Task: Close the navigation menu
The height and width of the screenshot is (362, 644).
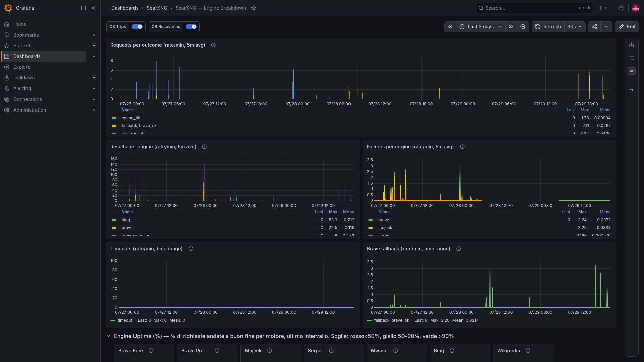Action: point(93,8)
